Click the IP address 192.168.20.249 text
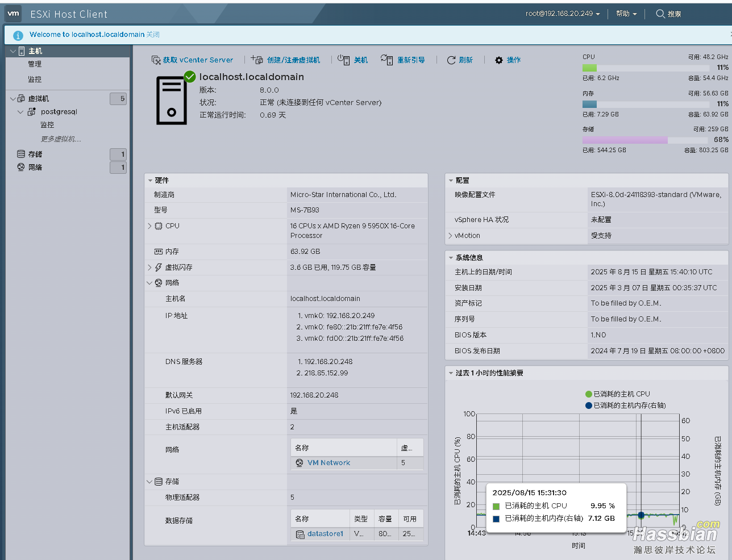 click(x=350, y=316)
